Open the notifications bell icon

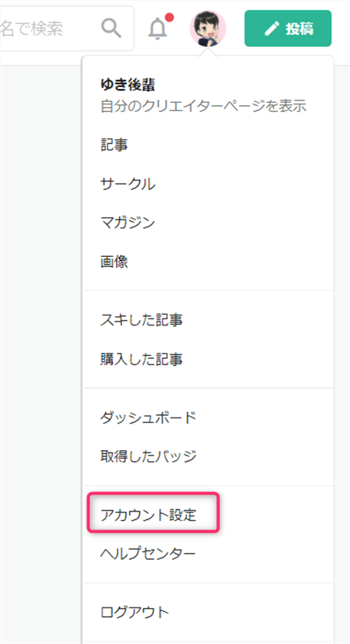157,29
